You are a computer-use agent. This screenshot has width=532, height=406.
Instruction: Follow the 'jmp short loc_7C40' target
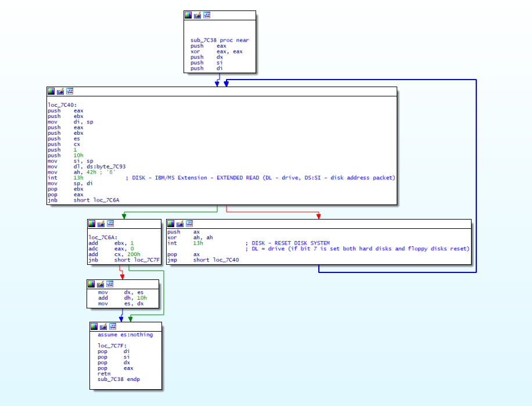coord(216,260)
